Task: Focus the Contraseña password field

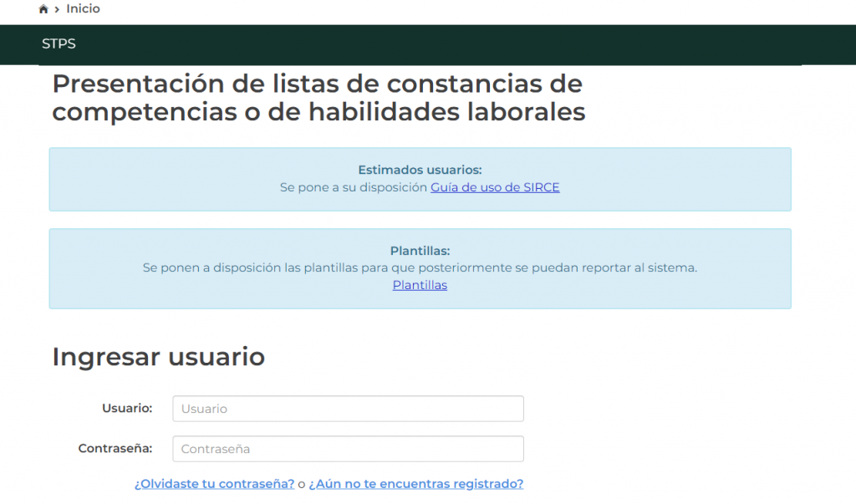Action: click(x=347, y=449)
